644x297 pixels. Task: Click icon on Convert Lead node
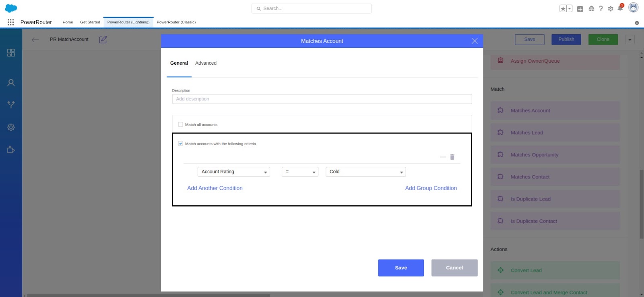(500, 270)
